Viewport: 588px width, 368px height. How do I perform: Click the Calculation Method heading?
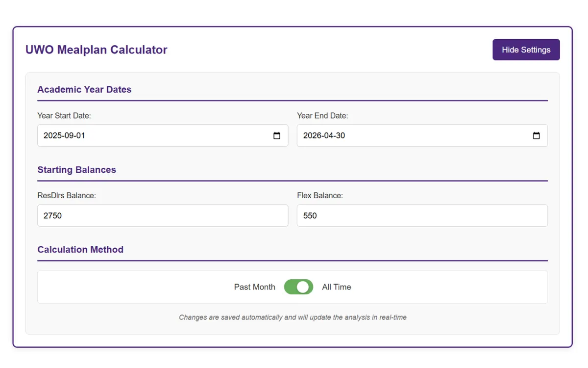click(x=80, y=249)
